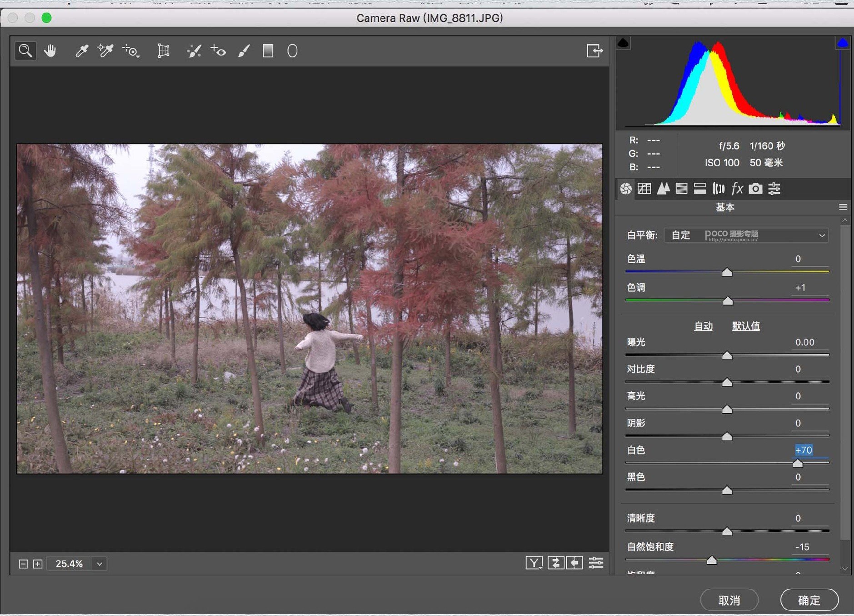The width and height of the screenshot is (854, 616).
Task: Click the 确定 button
Action: (x=809, y=600)
